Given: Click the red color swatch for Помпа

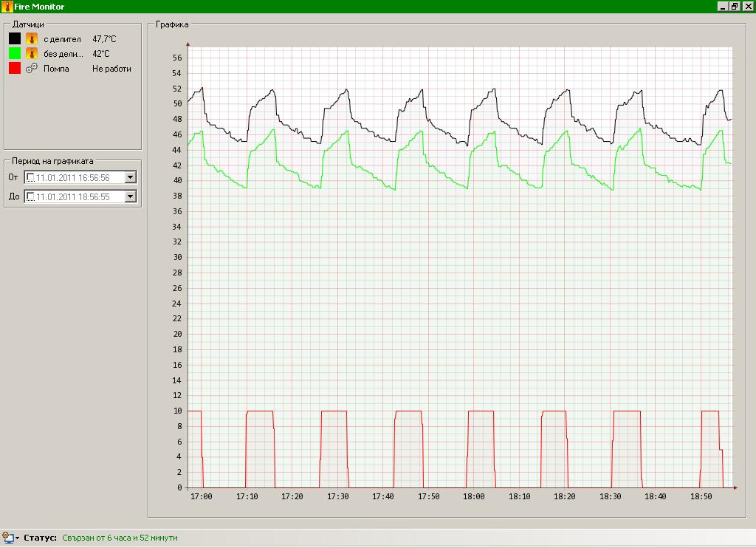Looking at the screenshot, I should click(x=15, y=69).
